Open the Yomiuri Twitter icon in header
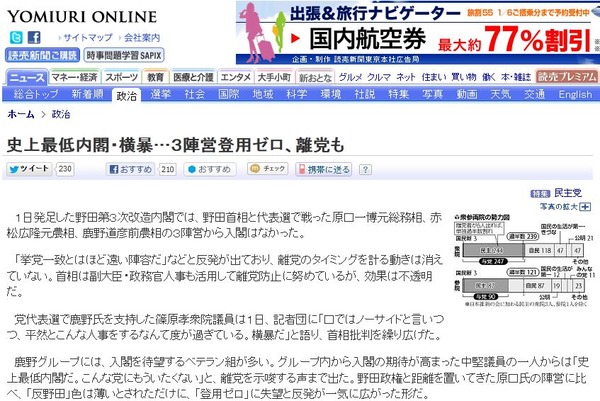This screenshot has width=600, height=401. pyautogui.click(x=16, y=37)
